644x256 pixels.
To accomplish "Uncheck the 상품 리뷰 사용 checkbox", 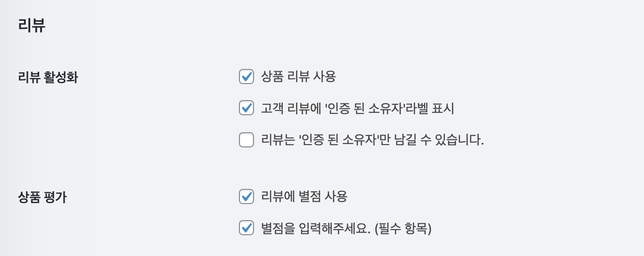I will [x=246, y=77].
